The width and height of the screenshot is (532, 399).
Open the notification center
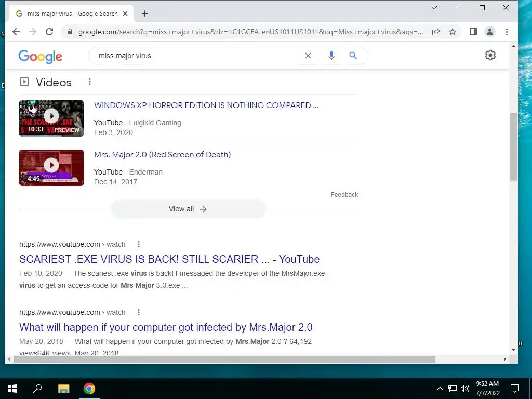coord(515,389)
